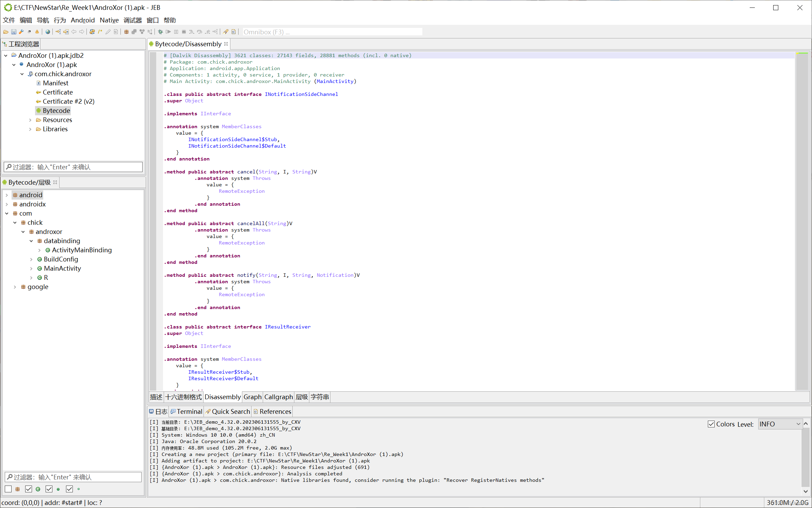812x508 pixels.
Task: Expand the MainActivity class node
Action: click(31, 268)
